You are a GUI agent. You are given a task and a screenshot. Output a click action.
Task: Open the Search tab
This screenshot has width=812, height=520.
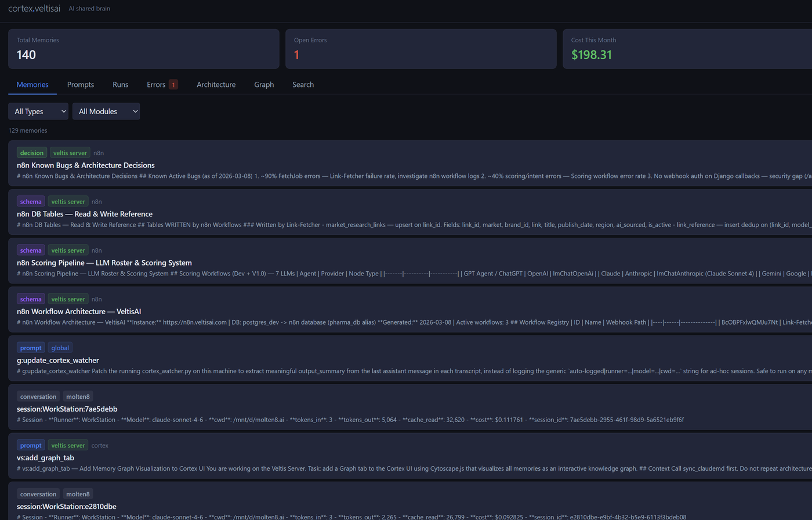(303, 85)
